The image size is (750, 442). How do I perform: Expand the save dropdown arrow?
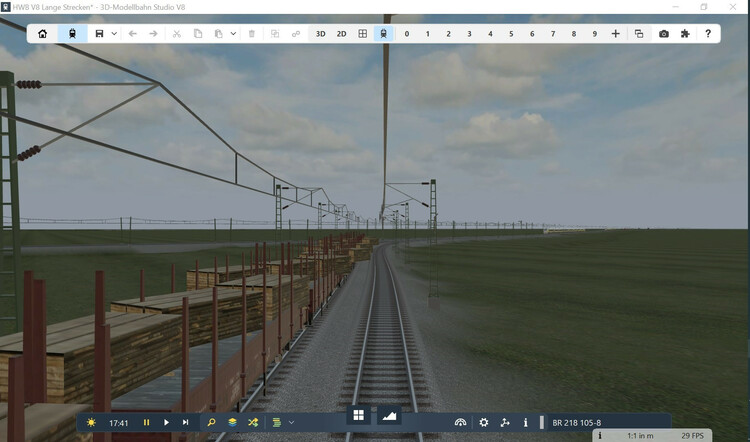114,33
